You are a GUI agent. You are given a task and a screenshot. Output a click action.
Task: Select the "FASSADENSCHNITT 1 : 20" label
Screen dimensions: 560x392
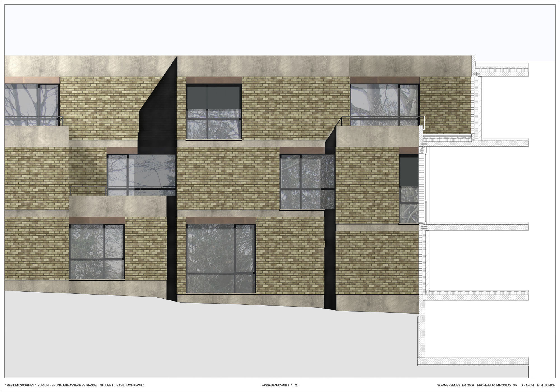point(280,385)
